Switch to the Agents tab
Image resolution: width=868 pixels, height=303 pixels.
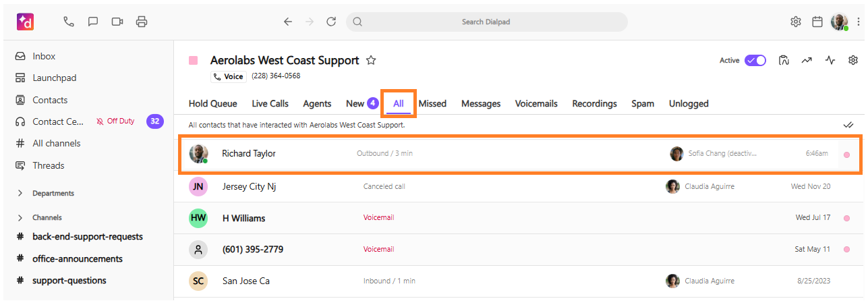[317, 103]
